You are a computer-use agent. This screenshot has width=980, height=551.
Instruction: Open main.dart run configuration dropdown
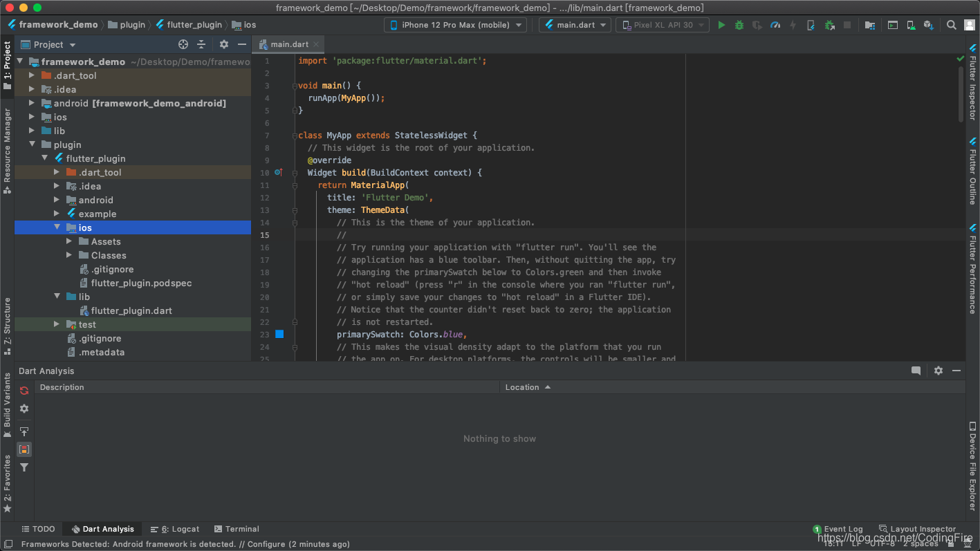coord(575,25)
